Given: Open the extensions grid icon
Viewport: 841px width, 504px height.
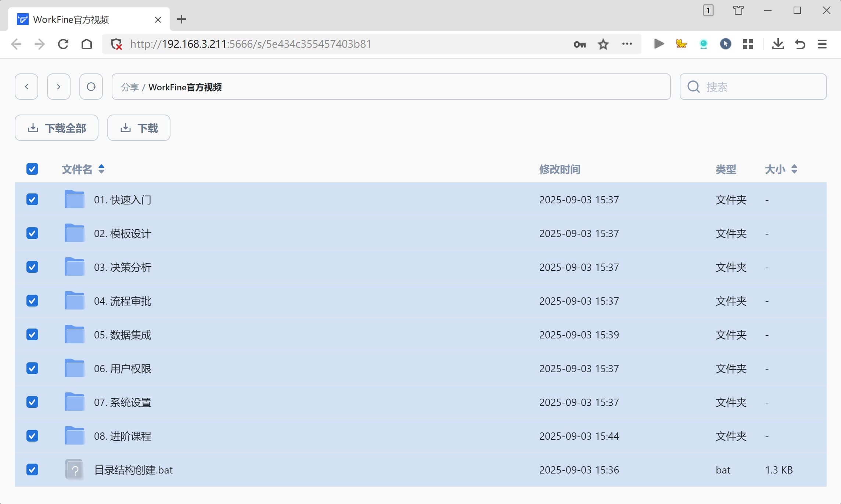Looking at the screenshot, I should tap(748, 44).
